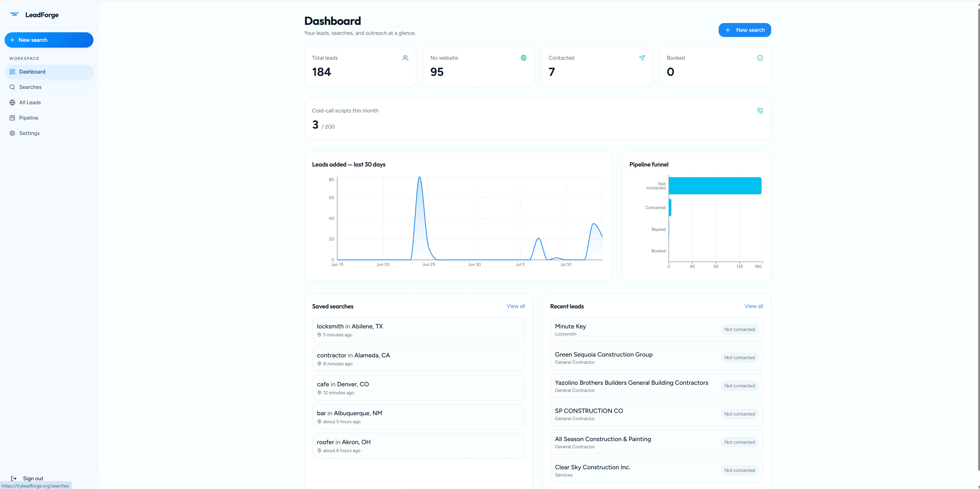View all saved searches
This screenshot has width=980, height=489.
pos(515,306)
